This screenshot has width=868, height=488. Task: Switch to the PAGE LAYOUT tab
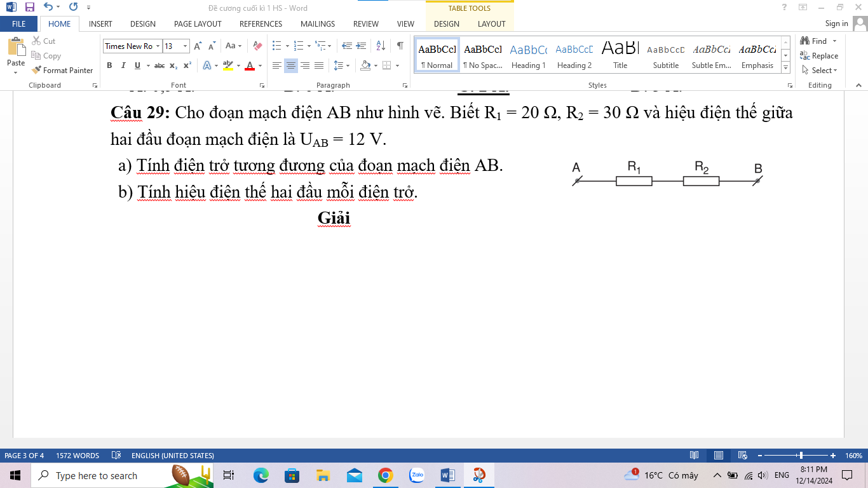[198, 24]
